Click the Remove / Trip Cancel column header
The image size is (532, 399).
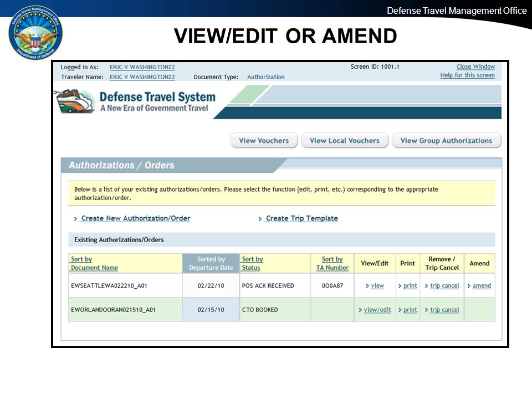point(442,263)
